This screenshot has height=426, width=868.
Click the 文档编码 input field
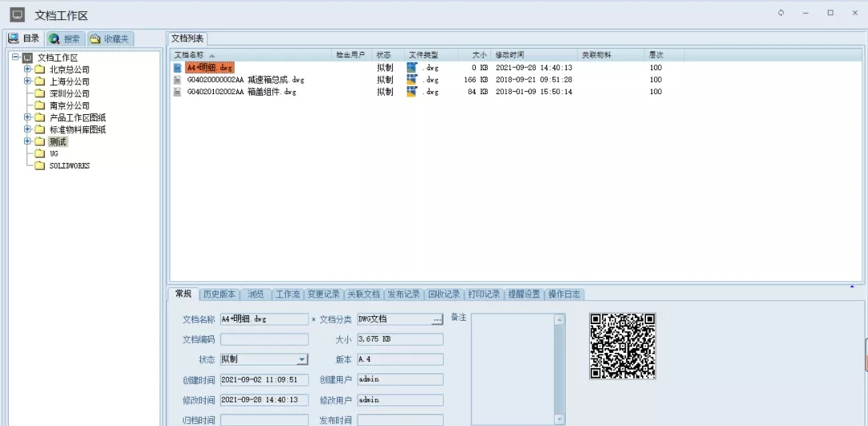264,339
